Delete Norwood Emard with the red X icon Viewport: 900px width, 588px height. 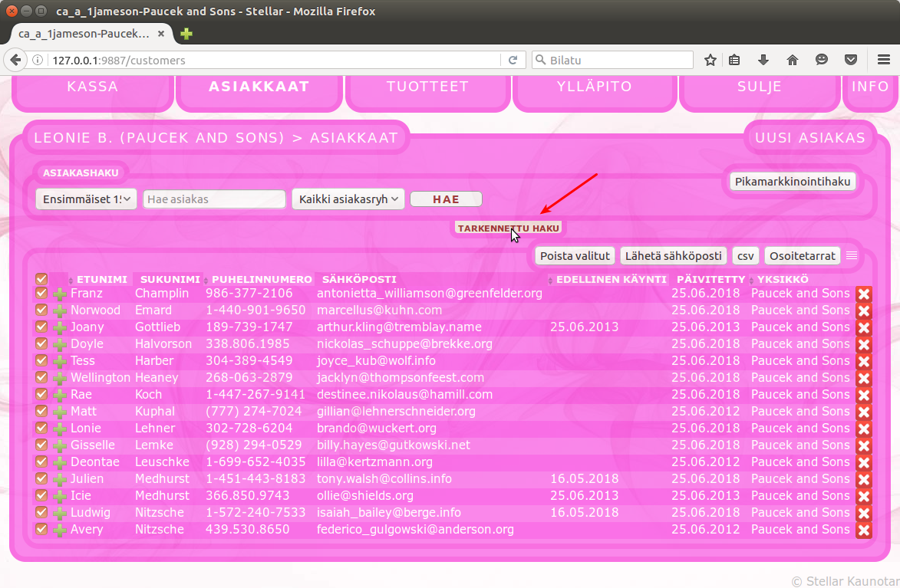pyautogui.click(x=863, y=310)
